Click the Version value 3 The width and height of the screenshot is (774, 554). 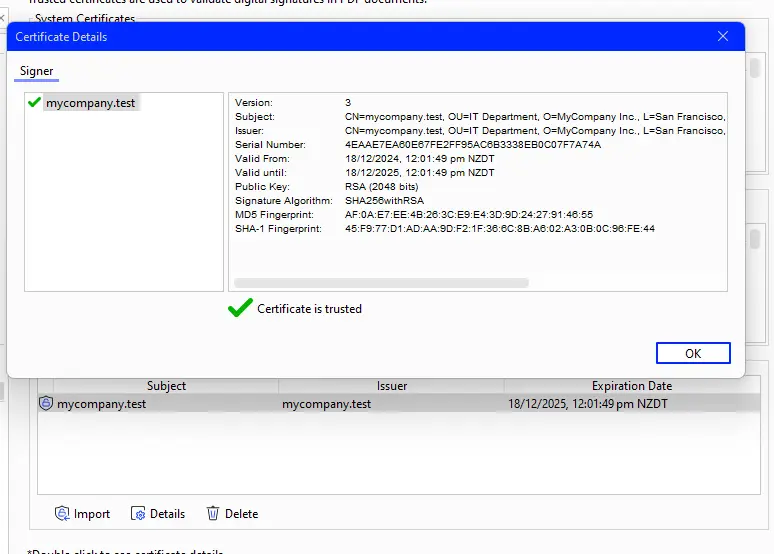[x=348, y=103]
